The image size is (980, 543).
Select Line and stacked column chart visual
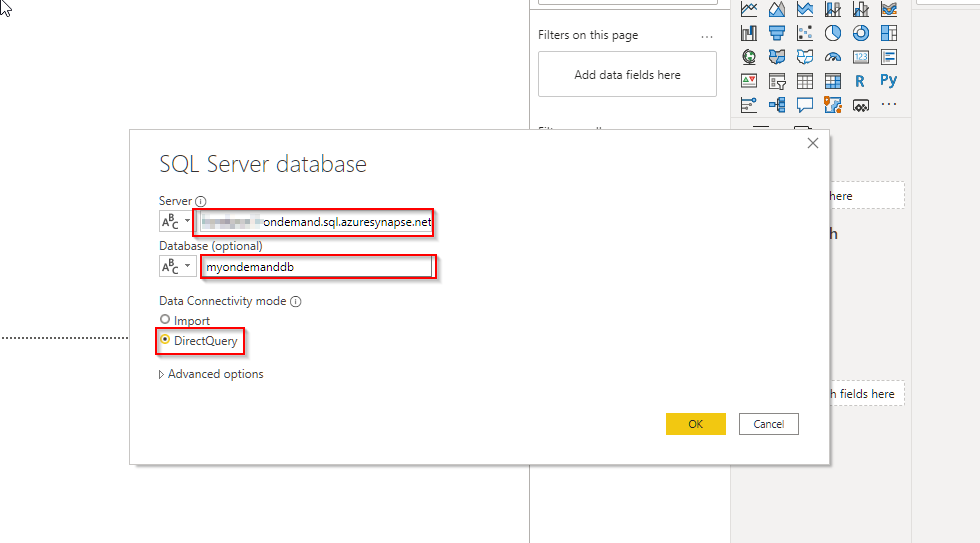pyautogui.click(x=832, y=9)
